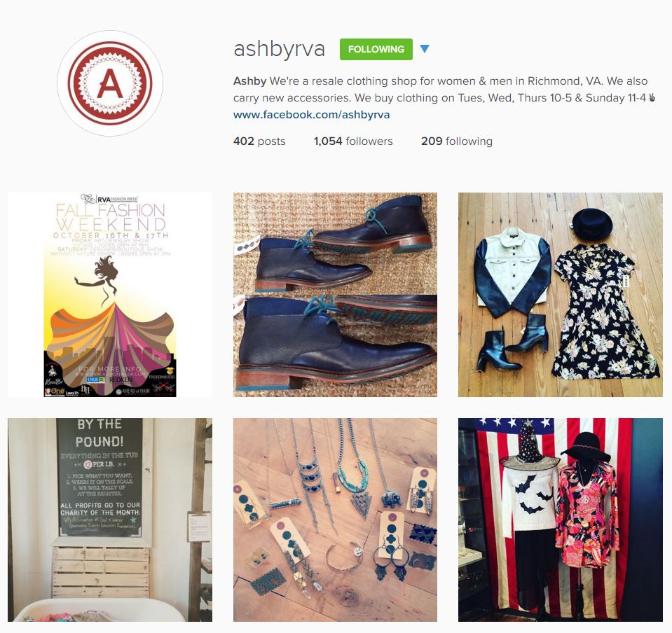Open the www.facebook.com/ashbyrva link
Screen dimensions: 672x633
[311, 115]
